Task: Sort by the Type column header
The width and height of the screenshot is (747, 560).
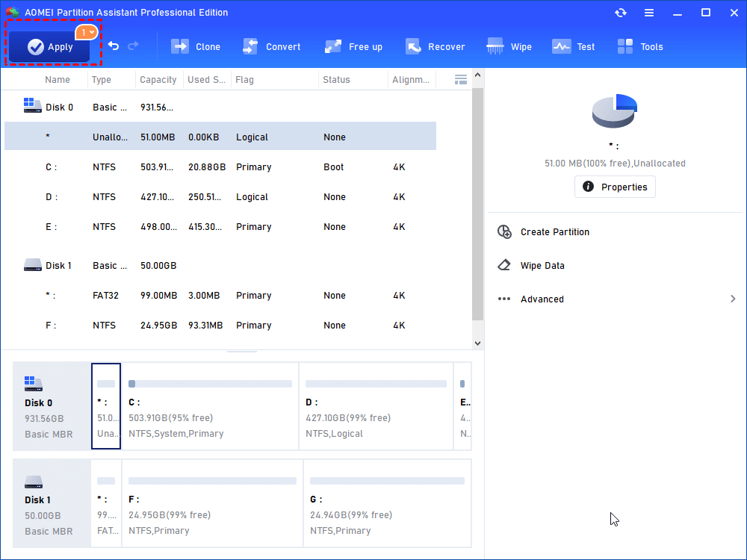Action: 102,80
